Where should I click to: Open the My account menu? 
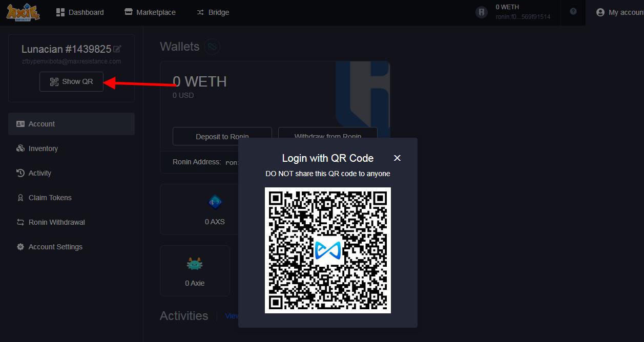coord(619,12)
